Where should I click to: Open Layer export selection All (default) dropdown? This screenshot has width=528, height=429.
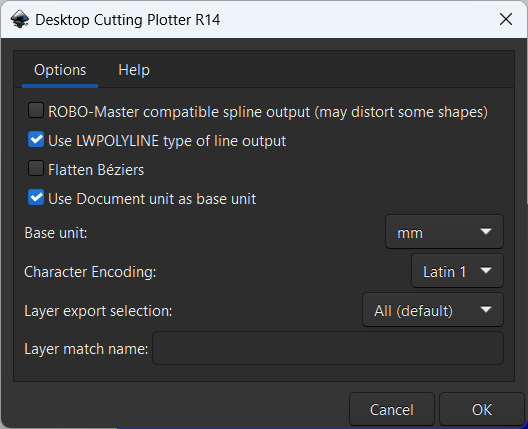coord(433,310)
